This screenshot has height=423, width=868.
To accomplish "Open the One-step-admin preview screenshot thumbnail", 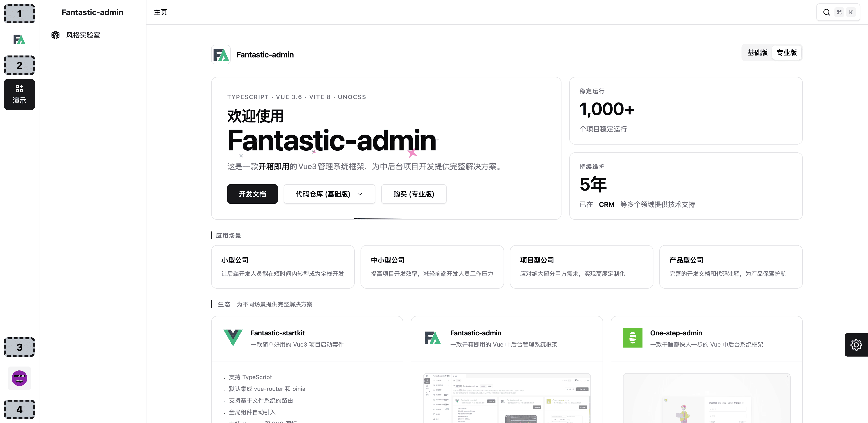I will click(707, 398).
